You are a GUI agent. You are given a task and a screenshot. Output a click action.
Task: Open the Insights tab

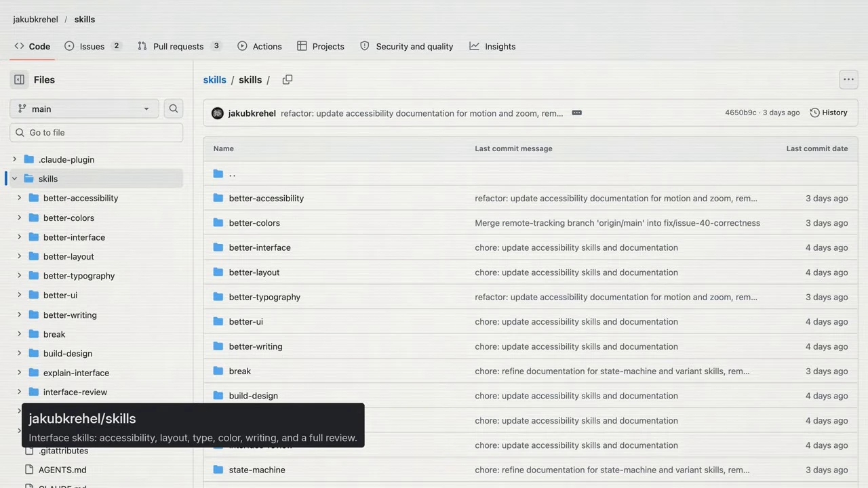coord(492,46)
